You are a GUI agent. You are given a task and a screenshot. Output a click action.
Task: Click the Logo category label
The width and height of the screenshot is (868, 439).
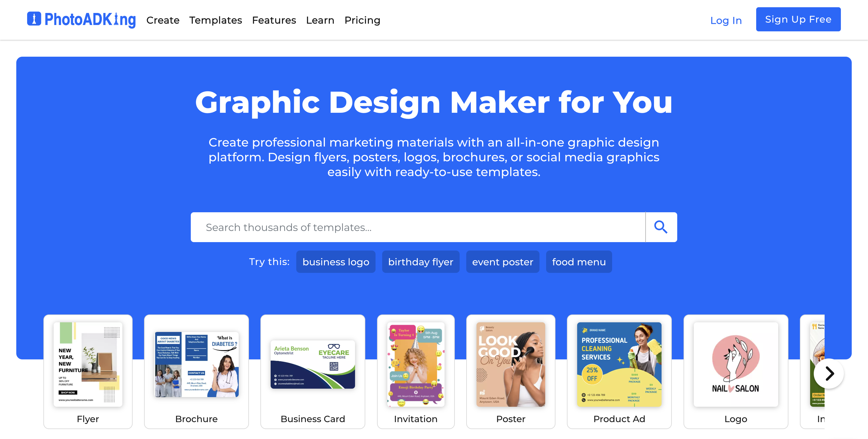736,419
